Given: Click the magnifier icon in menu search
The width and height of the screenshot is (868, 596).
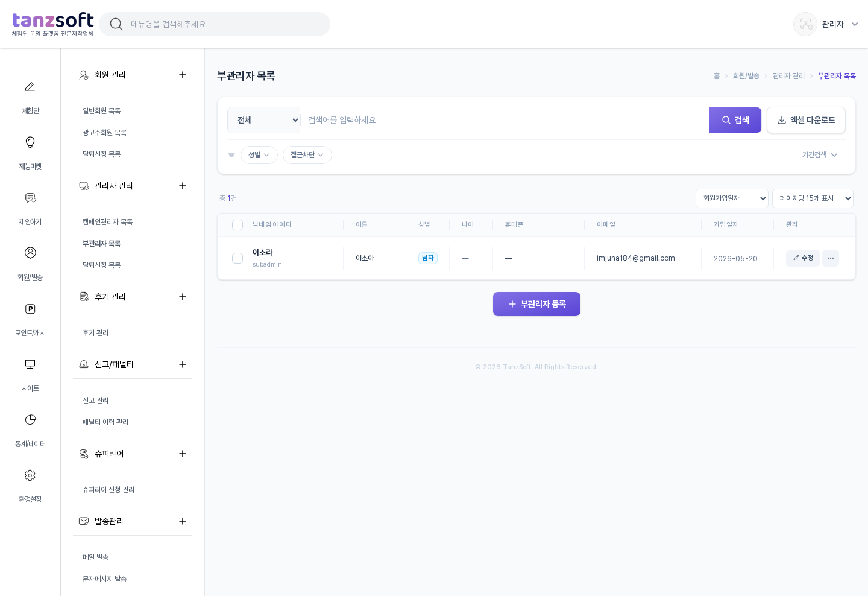Looking at the screenshot, I should [x=116, y=24].
